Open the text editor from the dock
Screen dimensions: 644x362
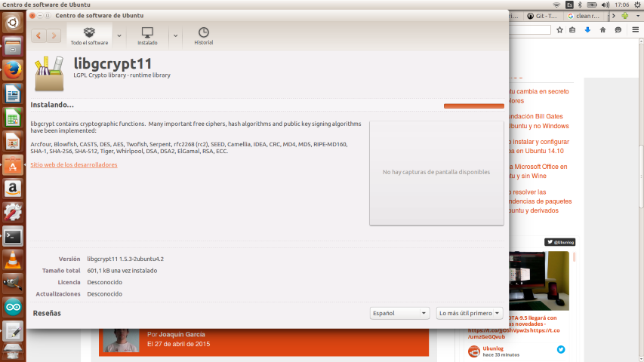pos(13,331)
